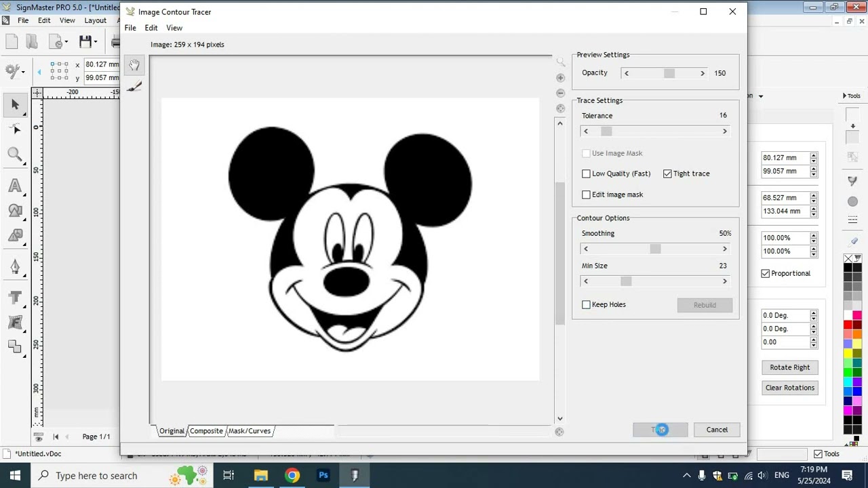
Task: Click the anchor point grid icon
Action: 59,70
